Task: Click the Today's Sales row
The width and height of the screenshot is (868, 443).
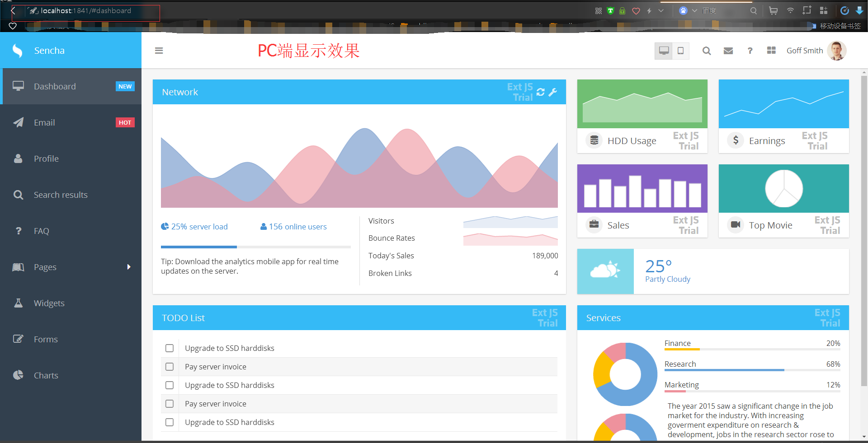Action: point(463,256)
